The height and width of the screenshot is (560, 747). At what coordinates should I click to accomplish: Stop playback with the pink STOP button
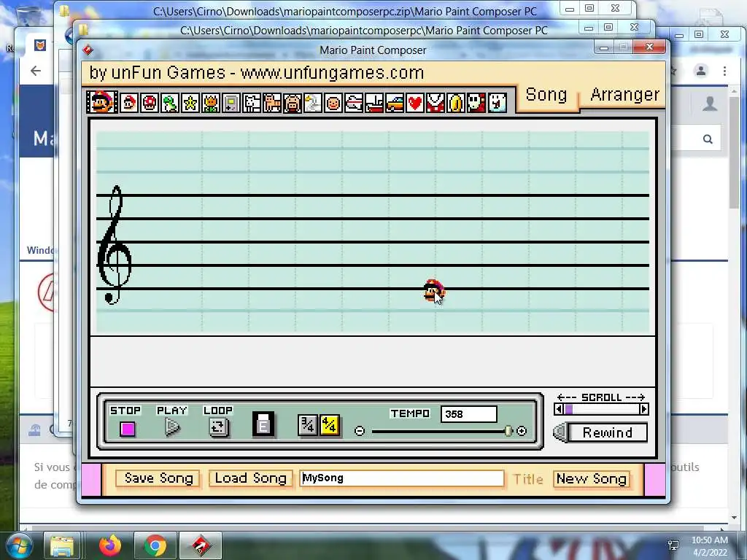pos(127,429)
